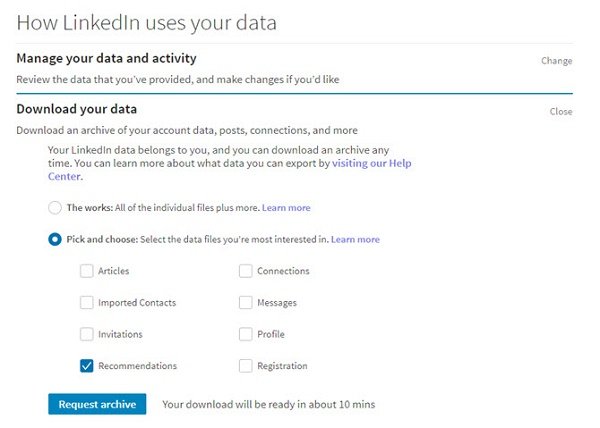Enable the Profile checkbox
Screen dimensions: 600x428
coord(246,334)
